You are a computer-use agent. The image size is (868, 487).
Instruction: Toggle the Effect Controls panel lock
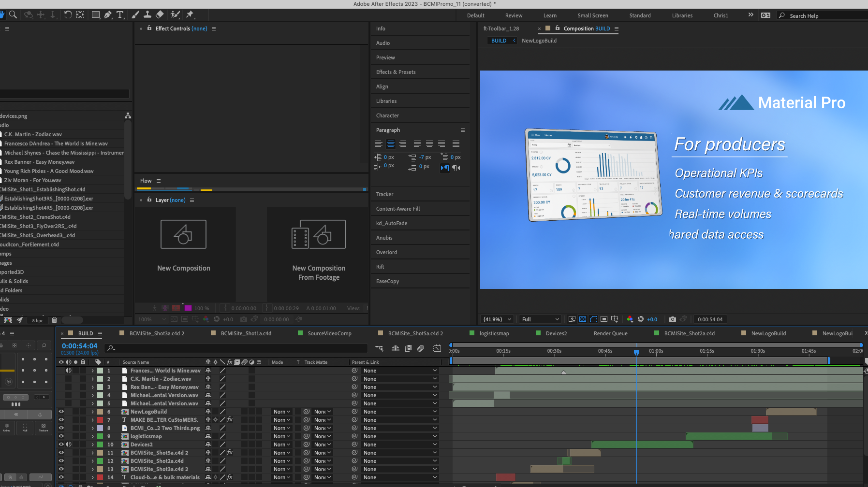149,28
